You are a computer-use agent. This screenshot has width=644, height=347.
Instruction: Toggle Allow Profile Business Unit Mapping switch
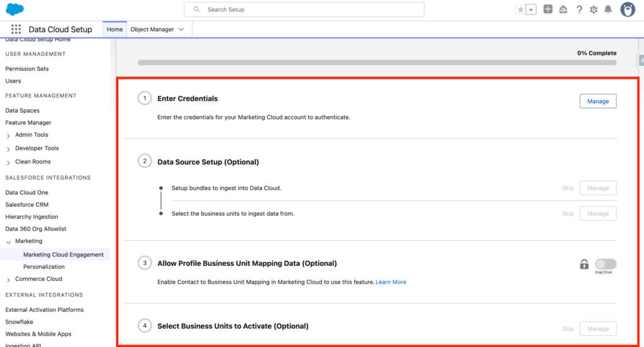(606, 264)
